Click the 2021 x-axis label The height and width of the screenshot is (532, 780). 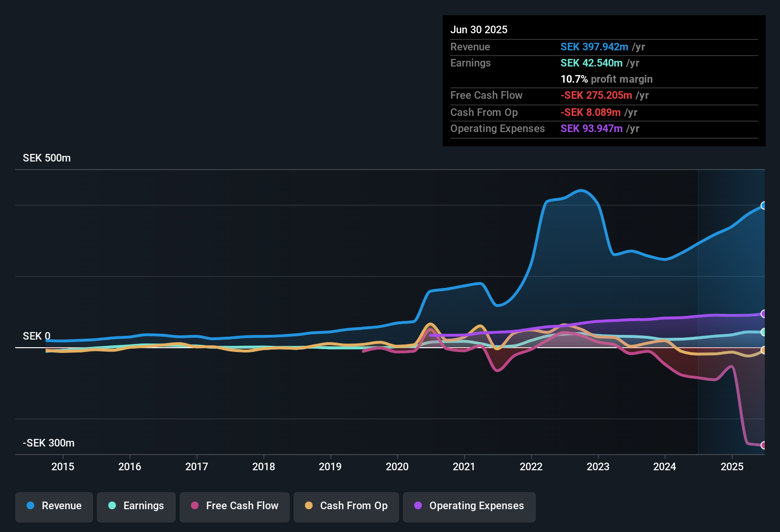click(464, 467)
